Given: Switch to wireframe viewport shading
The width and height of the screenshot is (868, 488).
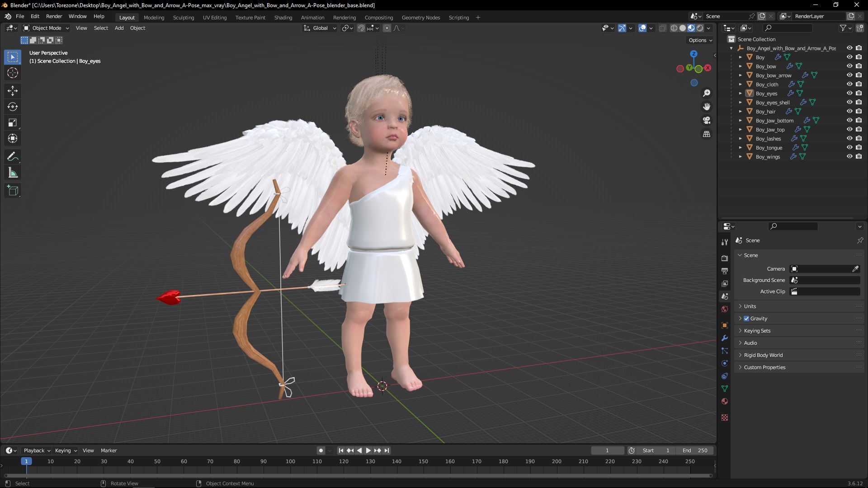Looking at the screenshot, I should [674, 28].
